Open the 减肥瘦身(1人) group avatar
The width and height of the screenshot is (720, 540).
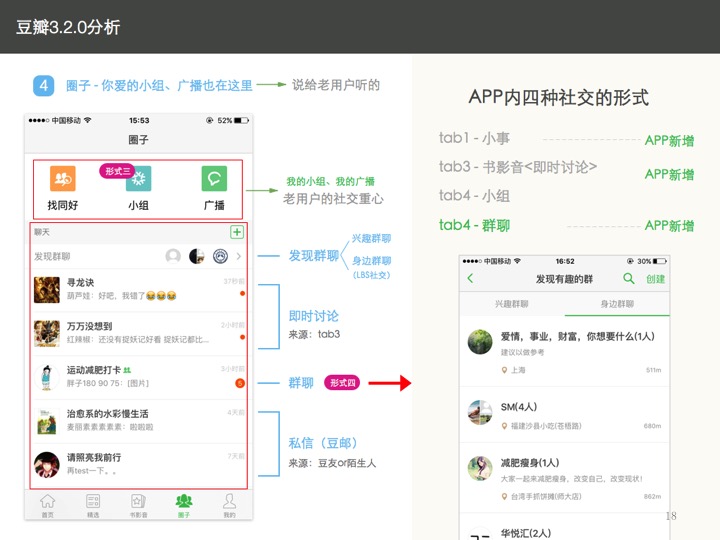click(x=480, y=468)
